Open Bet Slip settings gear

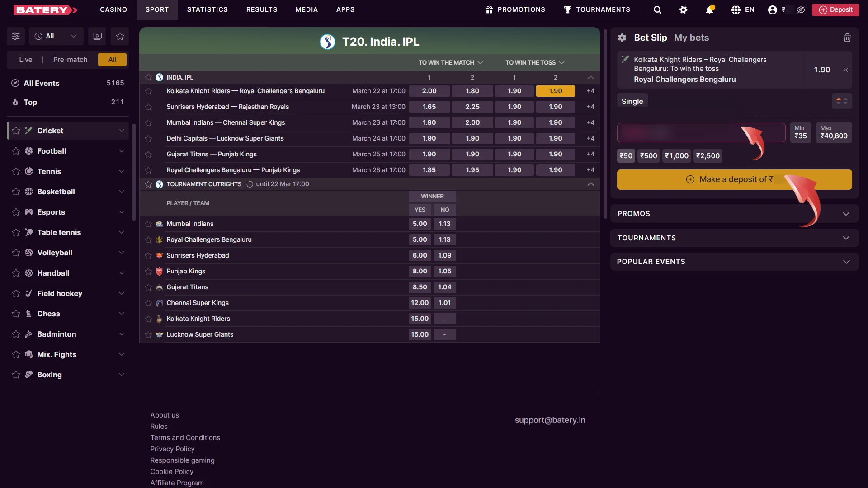tap(622, 38)
